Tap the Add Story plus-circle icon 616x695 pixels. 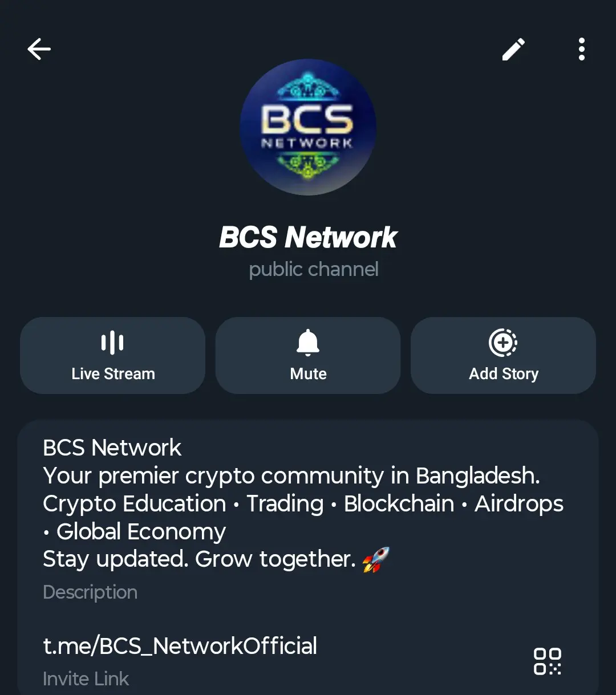tap(503, 343)
